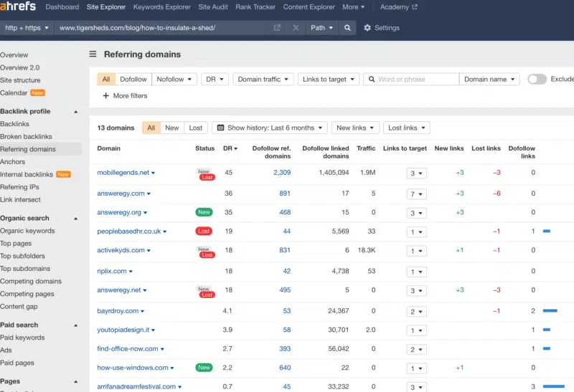Open Link intersect in sidebar

coord(20,200)
